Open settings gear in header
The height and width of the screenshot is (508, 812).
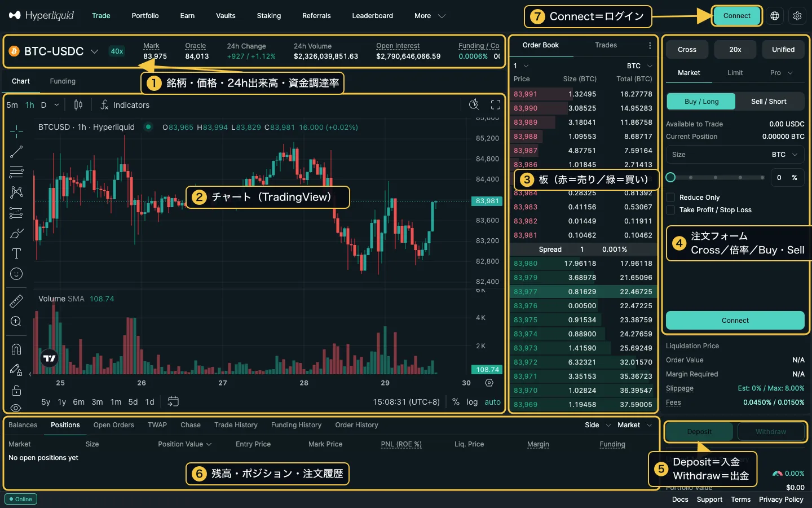tap(797, 16)
